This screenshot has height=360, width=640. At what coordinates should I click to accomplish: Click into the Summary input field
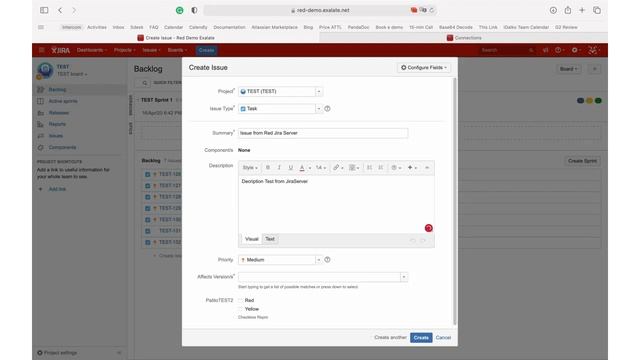(x=323, y=133)
